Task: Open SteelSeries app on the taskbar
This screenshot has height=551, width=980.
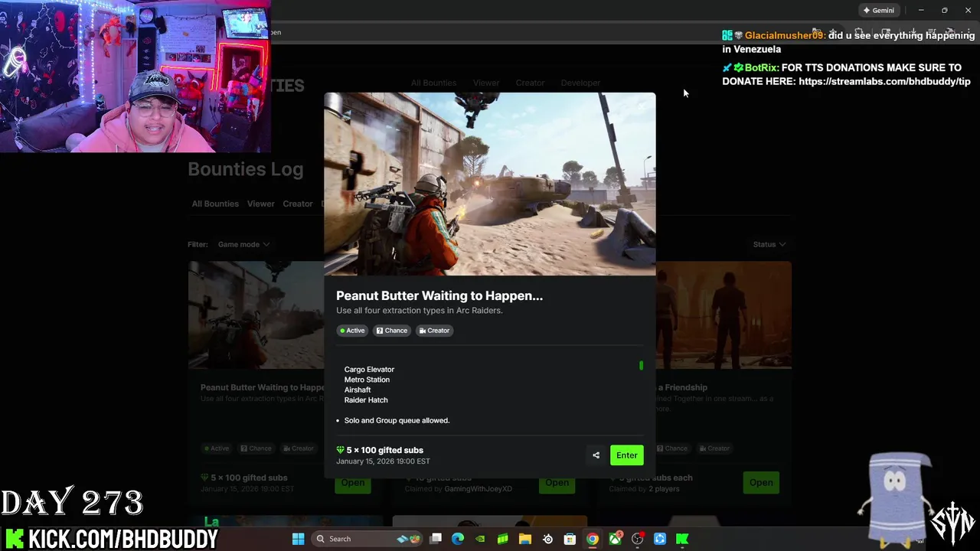Action: click(x=547, y=539)
